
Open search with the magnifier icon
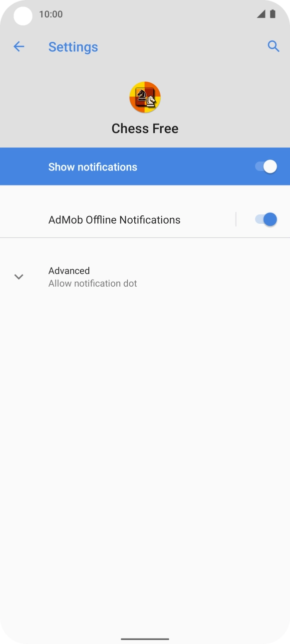click(x=274, y=46)
